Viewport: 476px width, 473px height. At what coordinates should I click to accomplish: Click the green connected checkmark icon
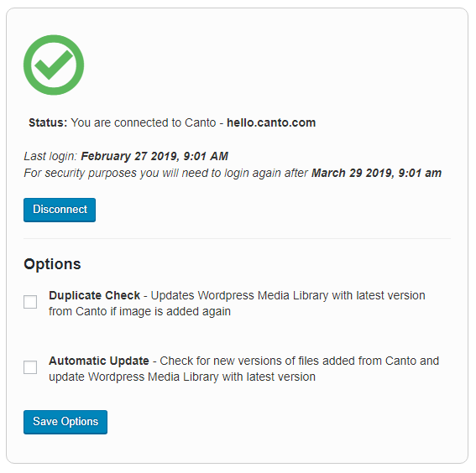click(54, 65)
